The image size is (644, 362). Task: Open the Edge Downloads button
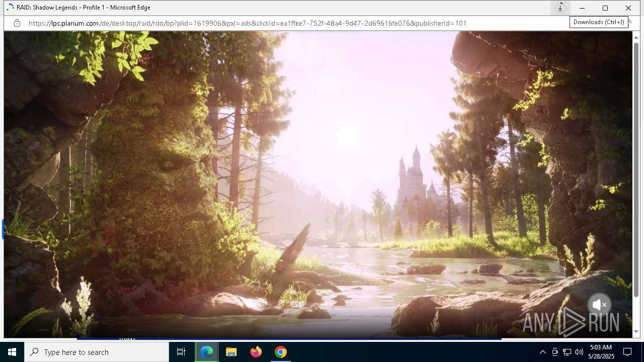point(560,8)
